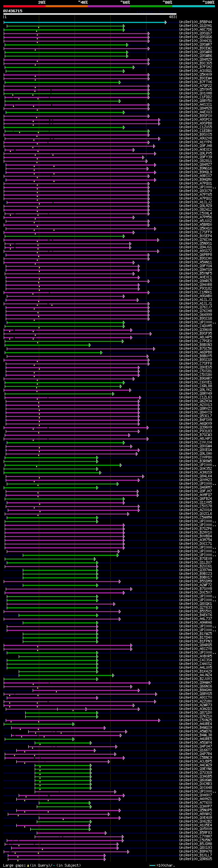The image size is (218, 868).
Task: Select hit label UniRef100_Q9SQG7
Action: (196, 33)
